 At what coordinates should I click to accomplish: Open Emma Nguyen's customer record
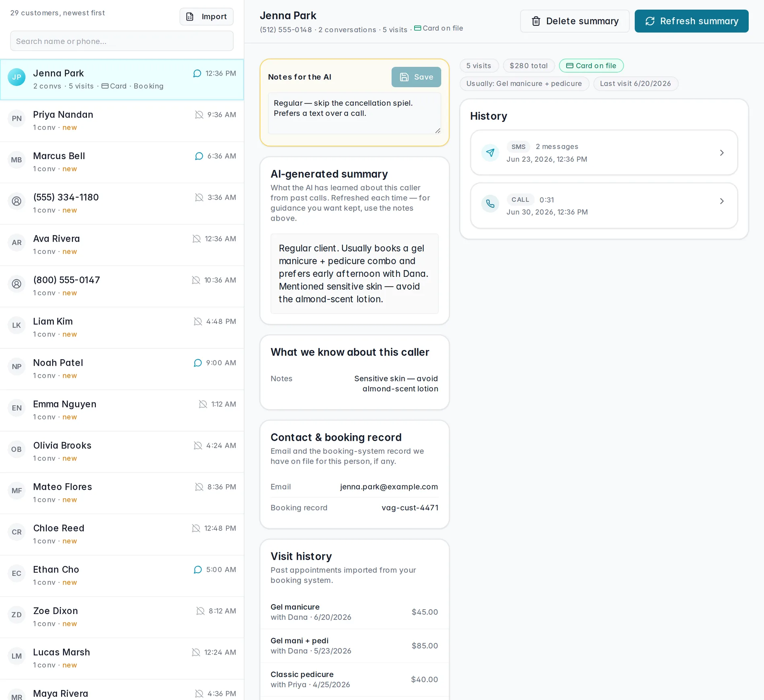tap(122, 411)
